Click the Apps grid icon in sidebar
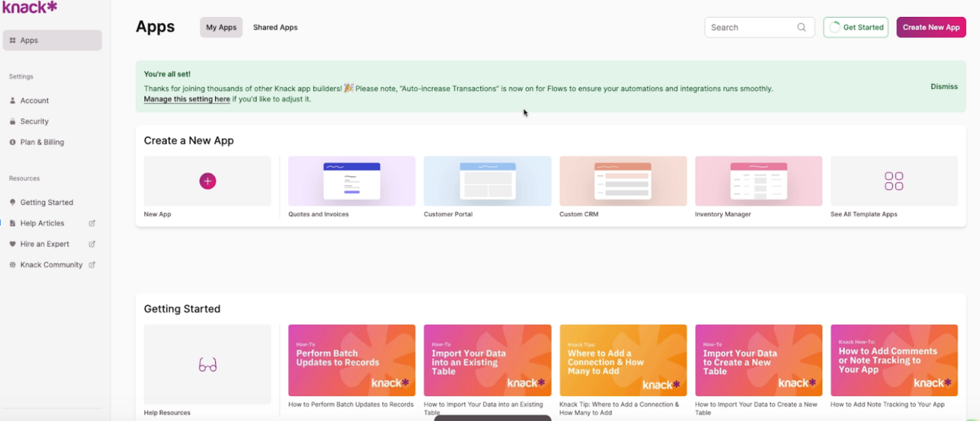The width and height of the screenshot is (980, 421). pyautogui.click(x=12, y=41)
